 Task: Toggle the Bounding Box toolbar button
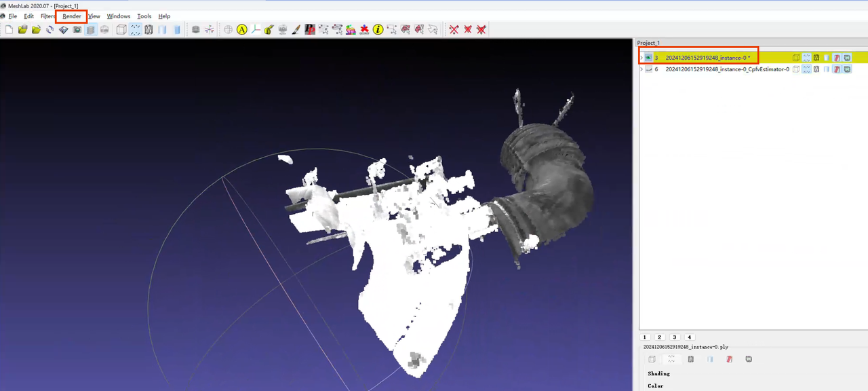121,29
